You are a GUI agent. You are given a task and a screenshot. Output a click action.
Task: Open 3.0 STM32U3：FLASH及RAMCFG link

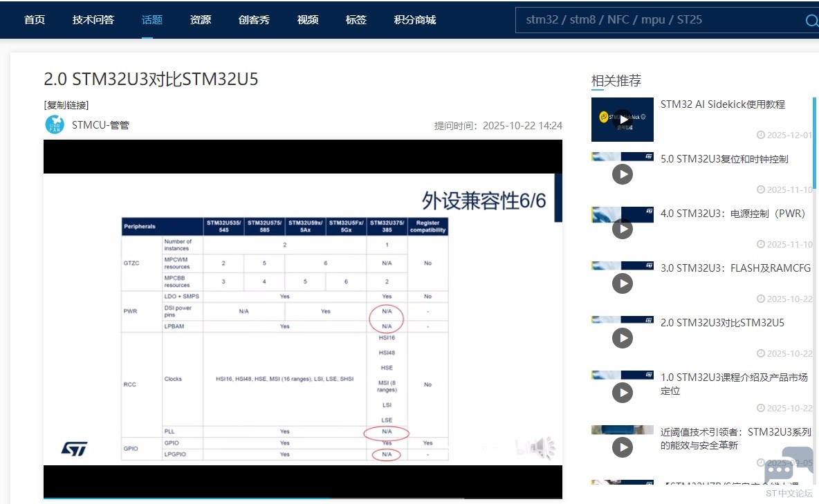pos(735,268)
